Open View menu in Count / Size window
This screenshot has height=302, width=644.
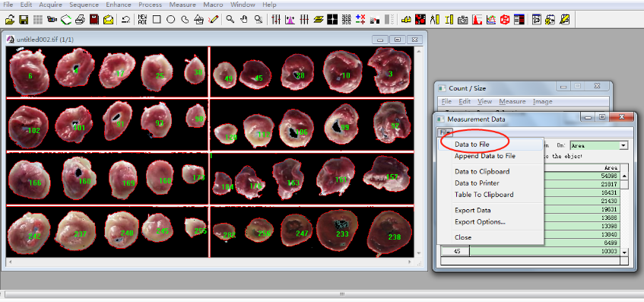point(484,101)
